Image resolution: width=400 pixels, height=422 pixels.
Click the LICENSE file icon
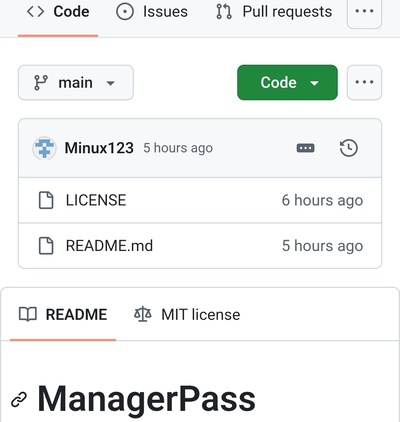pos(46,200)
